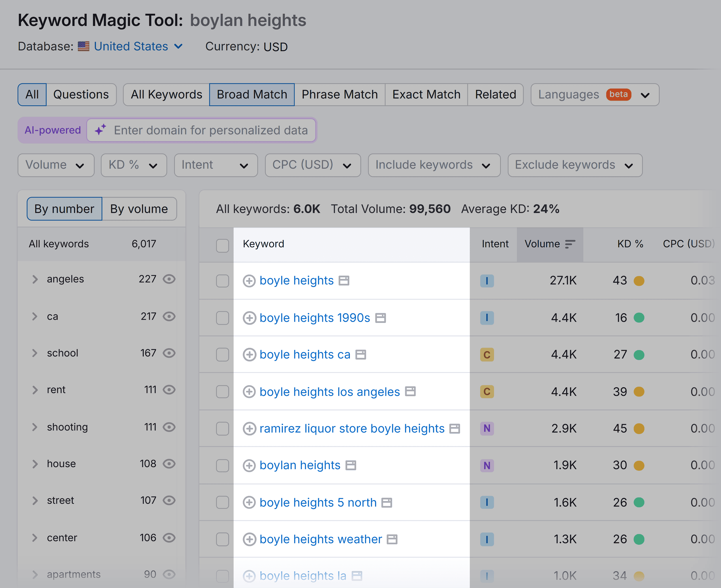Check the boyle heights row checkbox
The height and width of the screenshot is (588, 721).
tap(222, 281)
